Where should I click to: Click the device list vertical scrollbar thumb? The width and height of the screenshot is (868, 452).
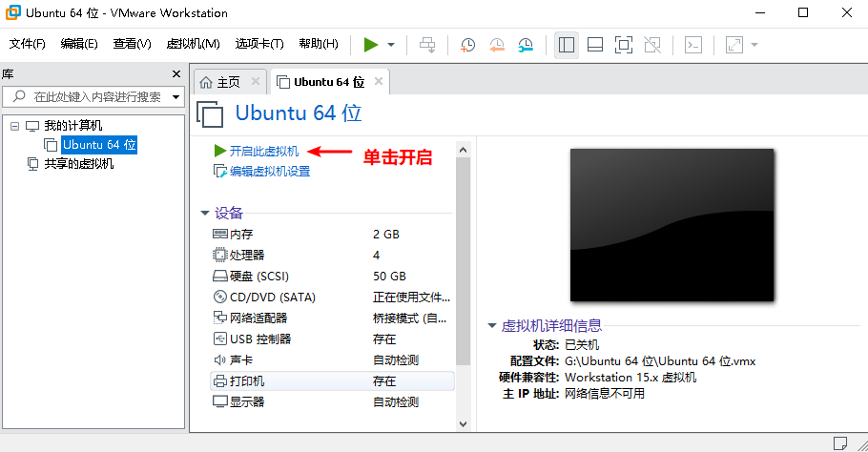tap(464, 261)
